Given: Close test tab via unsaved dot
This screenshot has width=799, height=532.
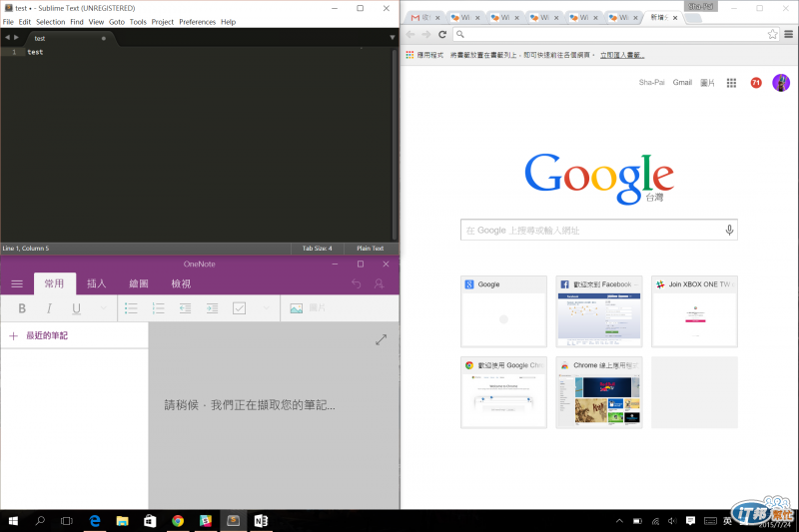Looking at the screenshot, I should 104,38.
